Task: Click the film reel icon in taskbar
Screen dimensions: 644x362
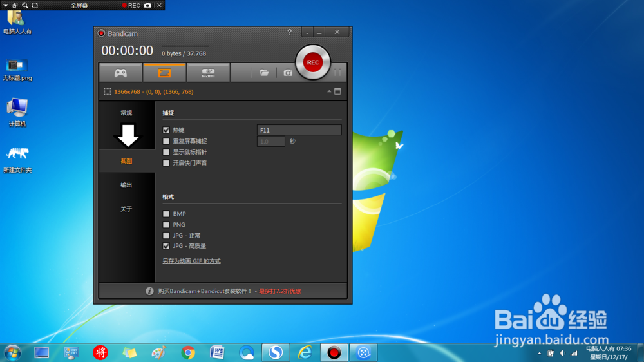Action: 363,352
